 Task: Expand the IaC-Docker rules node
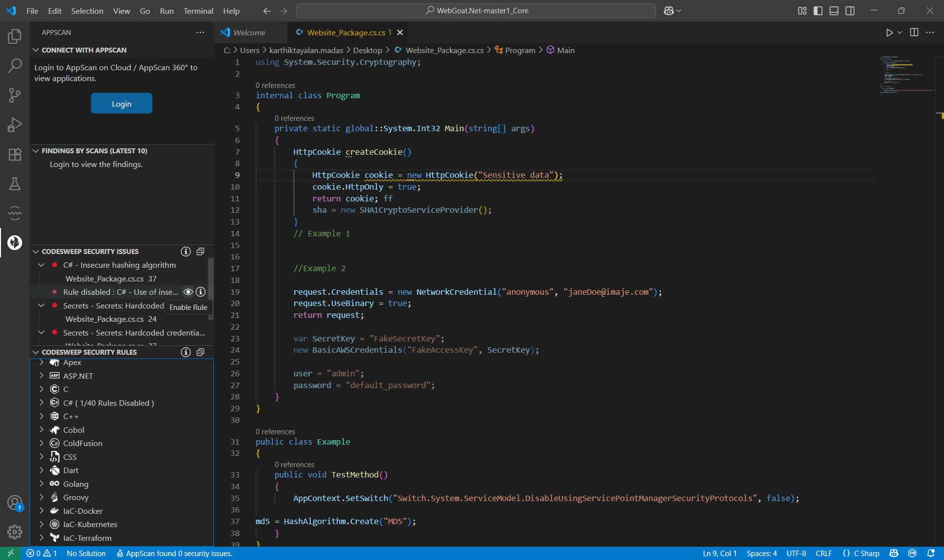[x=41, y=511]
